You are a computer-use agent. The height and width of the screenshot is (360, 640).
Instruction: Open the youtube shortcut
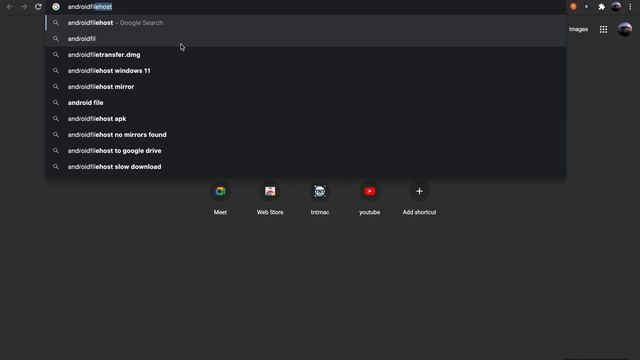[x=370, y=199]
